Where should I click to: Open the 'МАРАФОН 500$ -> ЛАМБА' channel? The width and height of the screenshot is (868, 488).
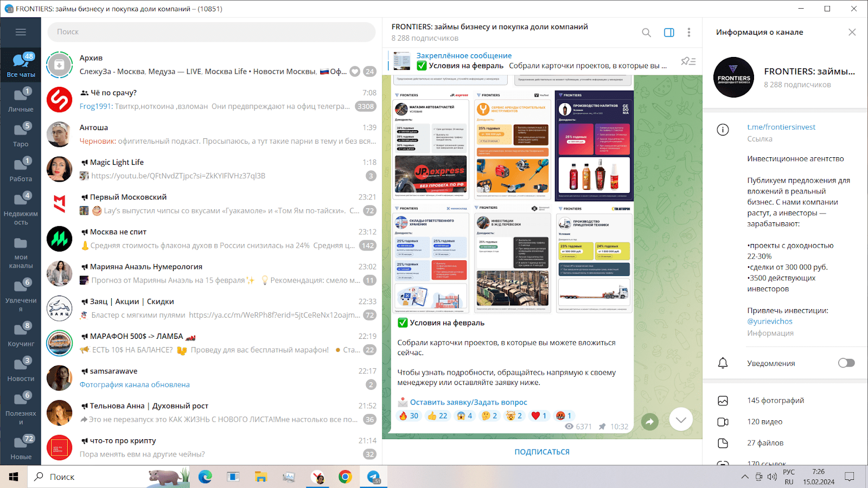pos(212,343)
